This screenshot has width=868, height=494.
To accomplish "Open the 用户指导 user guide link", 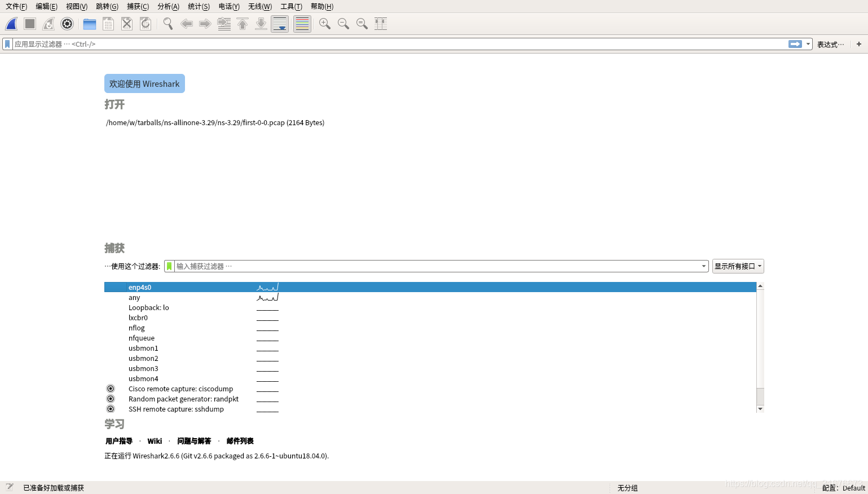I will pyautogui.click(x=119, y=441).
